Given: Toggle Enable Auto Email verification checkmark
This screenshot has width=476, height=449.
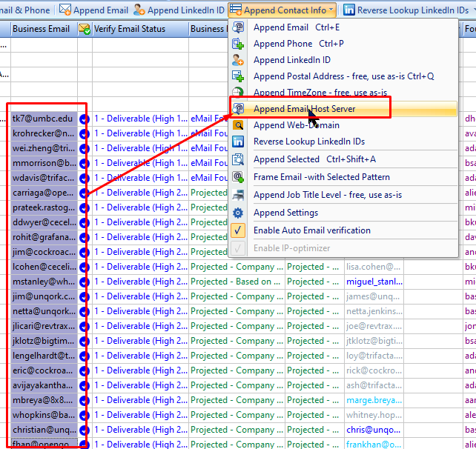Looking at the screenshot, I should 238,230.
